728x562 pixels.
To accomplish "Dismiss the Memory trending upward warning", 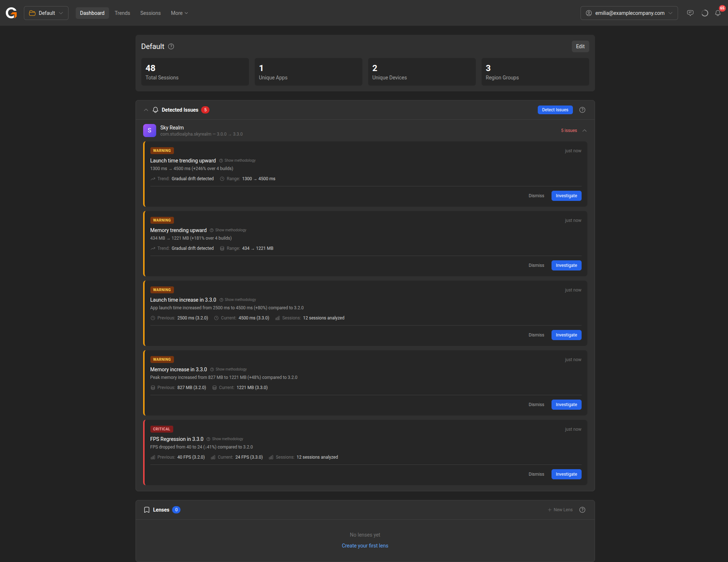I will click(x=536, y=265).
